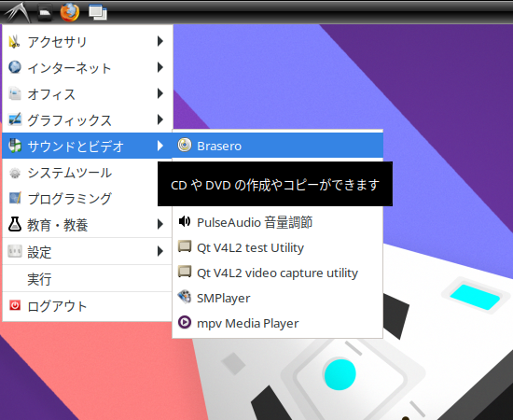The height and width of the screenshot is (420, 513).
Task: Expand the インターネット submenu arrow
Action: coord(160,67)
